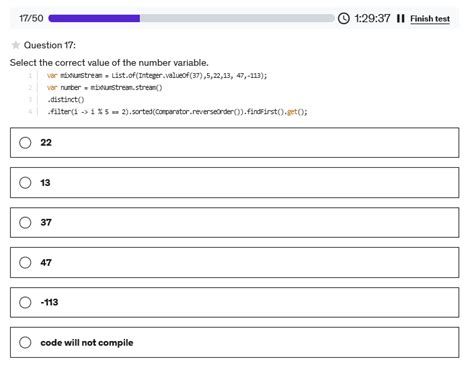Select the radio button for 22
The image size is (474, 386).
click(25, 143)
